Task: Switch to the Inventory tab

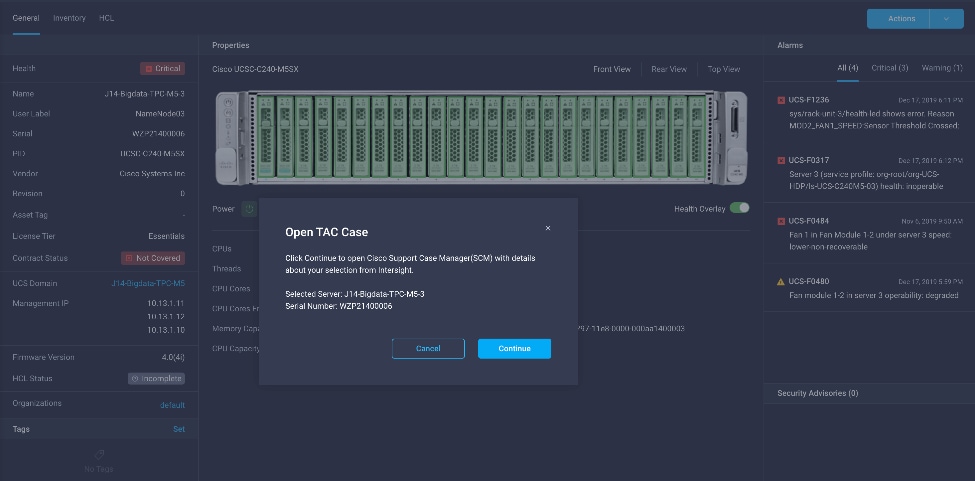Action: (x=69, y=18)
